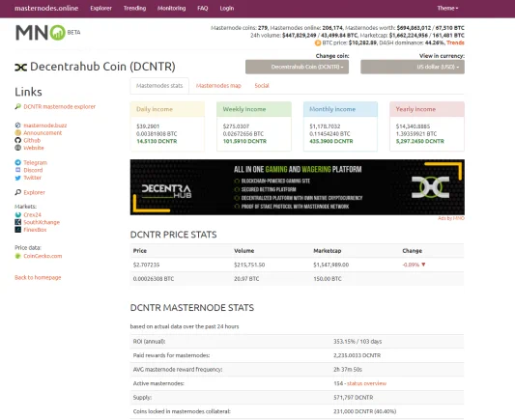Click the masternode.buzz icon
Viewport: 515px width, 420px height.
point(17,125)
